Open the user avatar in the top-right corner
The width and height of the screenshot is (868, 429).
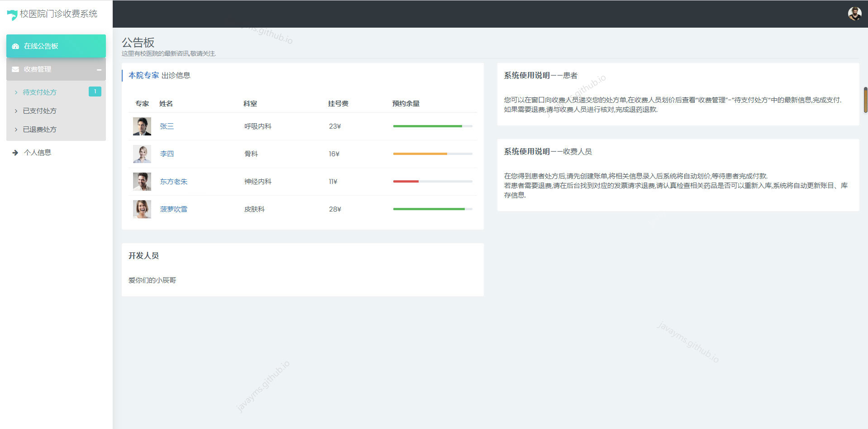(x=854, y=14)
